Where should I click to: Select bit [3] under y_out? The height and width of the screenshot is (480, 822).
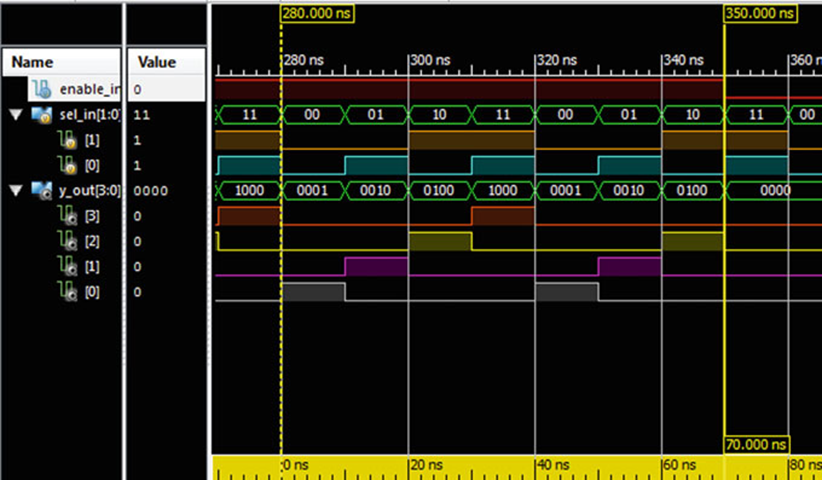coord(92,216)
